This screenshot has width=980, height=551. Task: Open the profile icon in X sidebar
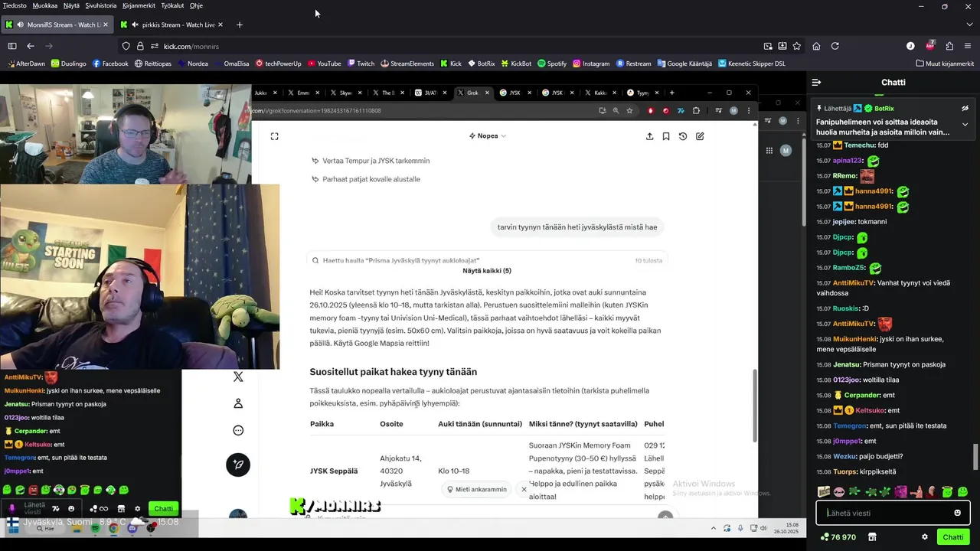[238, 403]
